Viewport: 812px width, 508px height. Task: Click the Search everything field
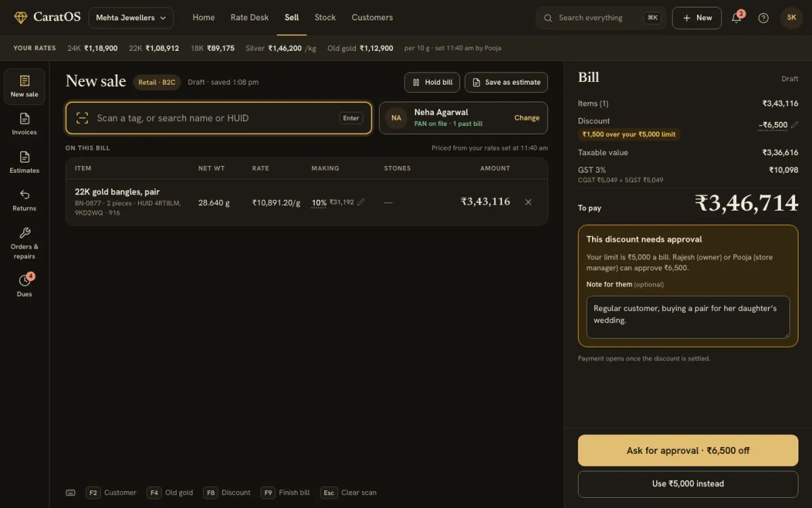[601, 18]
